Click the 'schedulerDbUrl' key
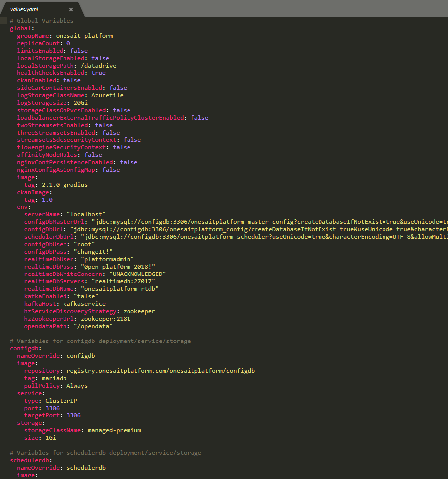 click(49, 237)
